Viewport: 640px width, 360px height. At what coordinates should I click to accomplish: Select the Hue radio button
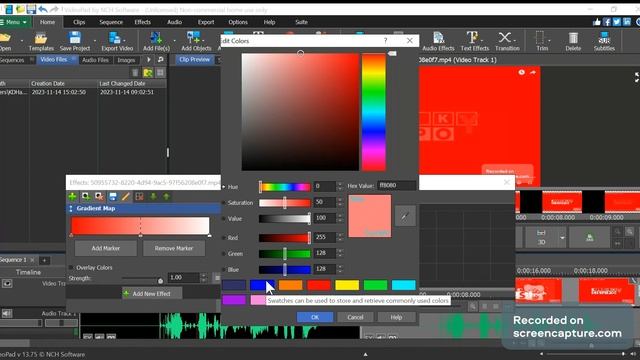click(223, 187)
